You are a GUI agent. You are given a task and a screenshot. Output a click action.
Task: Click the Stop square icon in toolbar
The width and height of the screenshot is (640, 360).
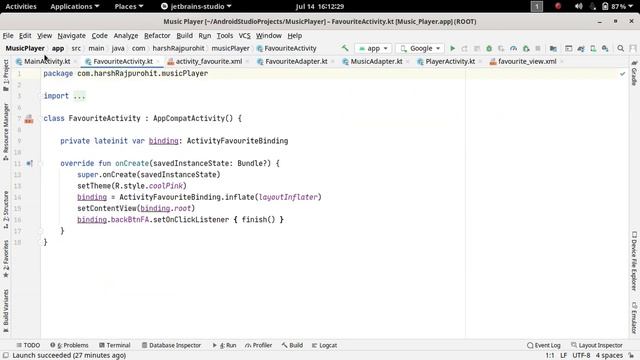(538, 48)
